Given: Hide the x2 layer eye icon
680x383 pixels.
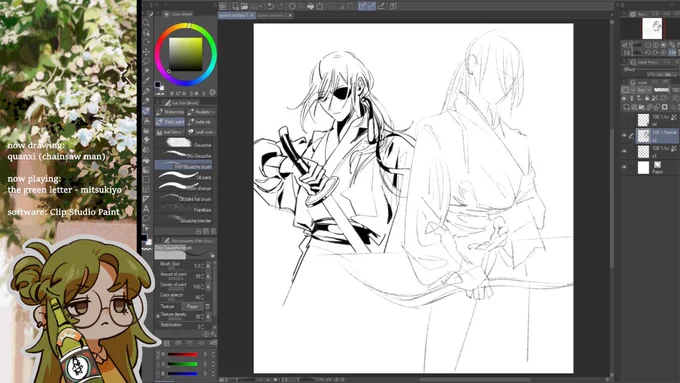Looking at the screenshot, I should [624, 136].
